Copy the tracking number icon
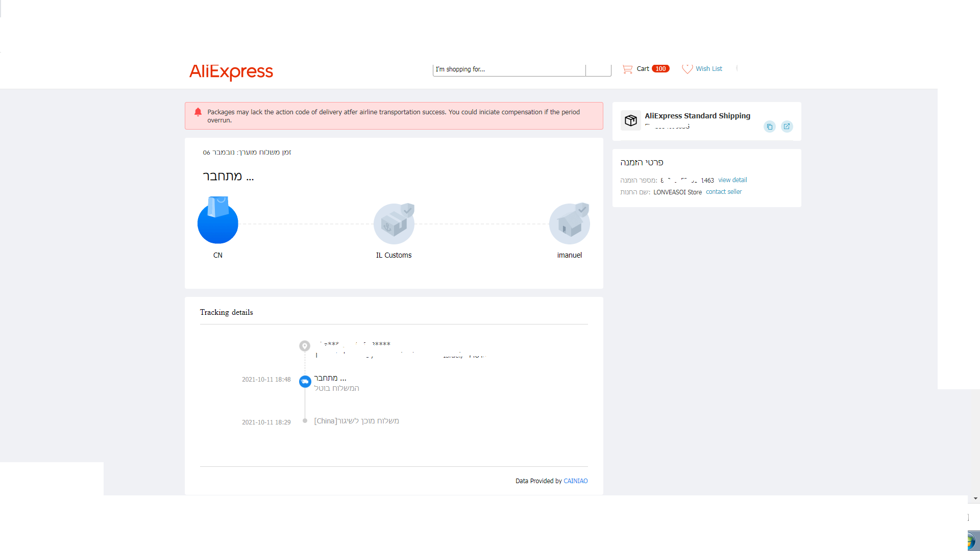This screenshot has height=551, width=980. (770, 127)
